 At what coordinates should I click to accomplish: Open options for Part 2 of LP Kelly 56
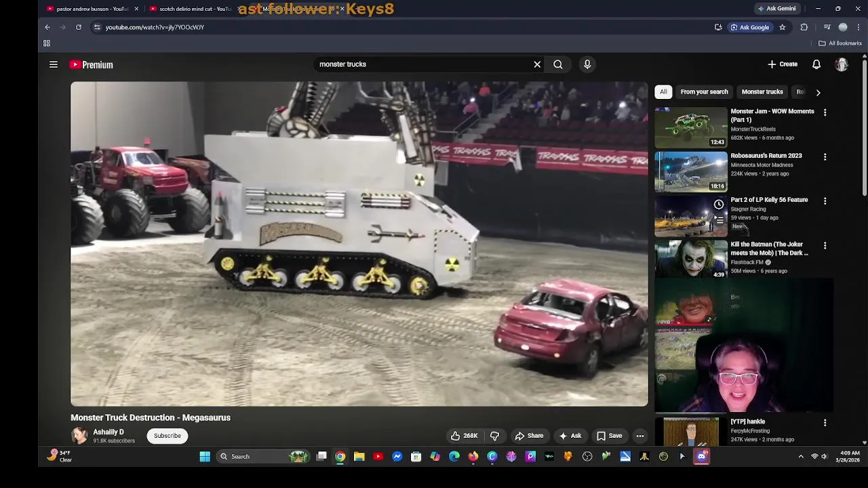coord(825,201)
